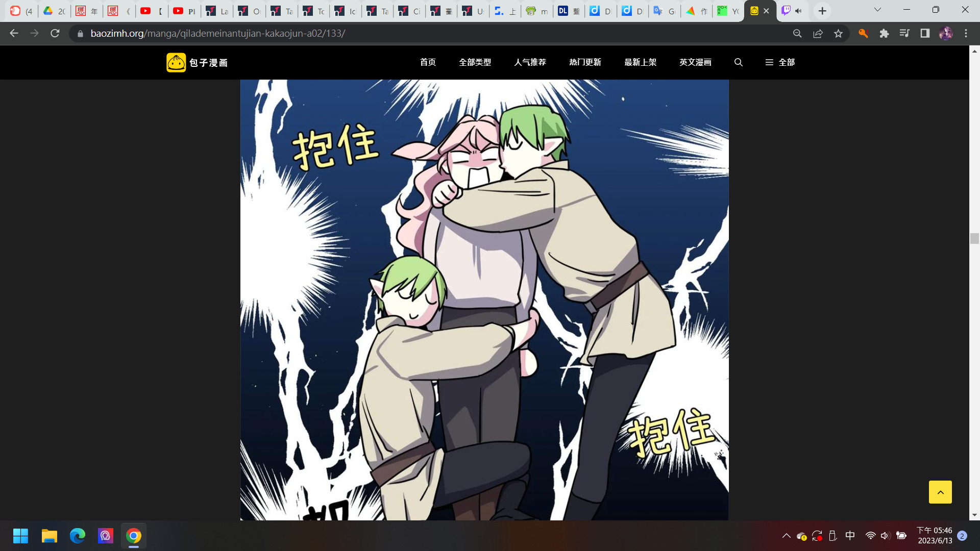Open a new browser tab
Screen dimensions: 980x551
(822, 11)
